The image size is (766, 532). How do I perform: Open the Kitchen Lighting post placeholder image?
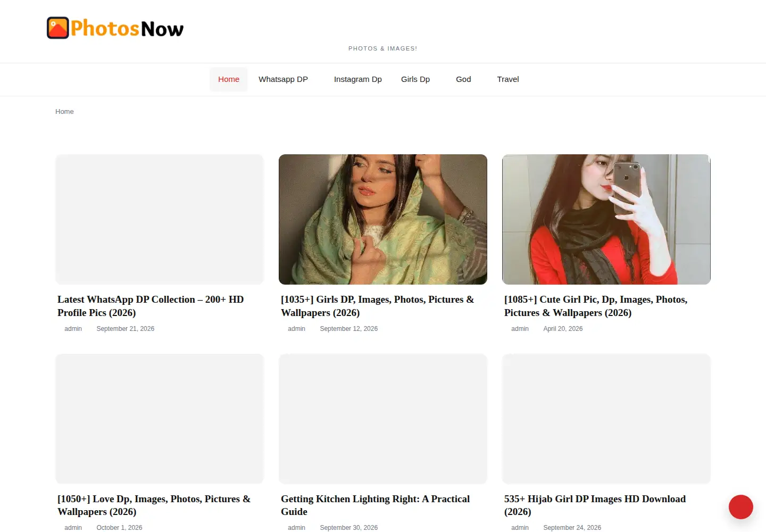383,419
